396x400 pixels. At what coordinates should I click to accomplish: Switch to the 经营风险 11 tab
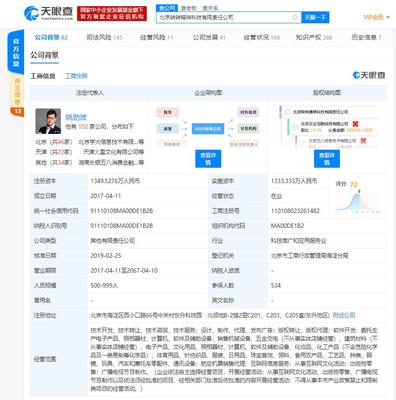157,37
